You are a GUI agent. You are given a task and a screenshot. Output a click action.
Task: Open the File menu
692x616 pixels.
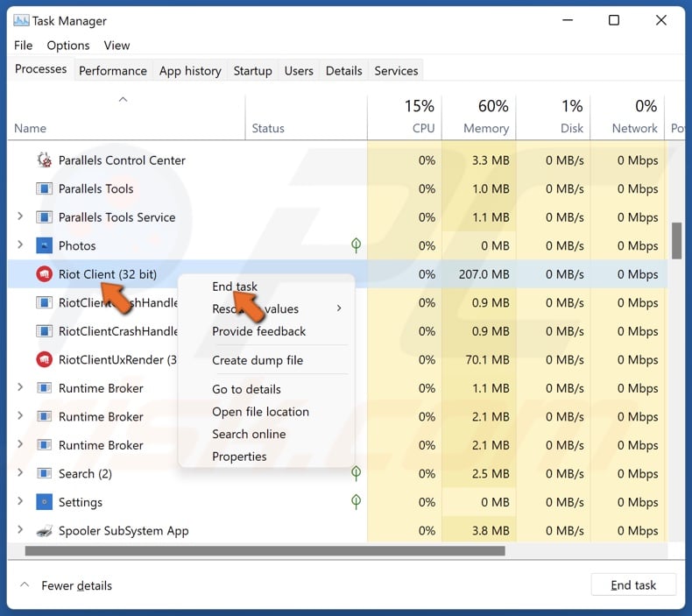coord(23,46)
